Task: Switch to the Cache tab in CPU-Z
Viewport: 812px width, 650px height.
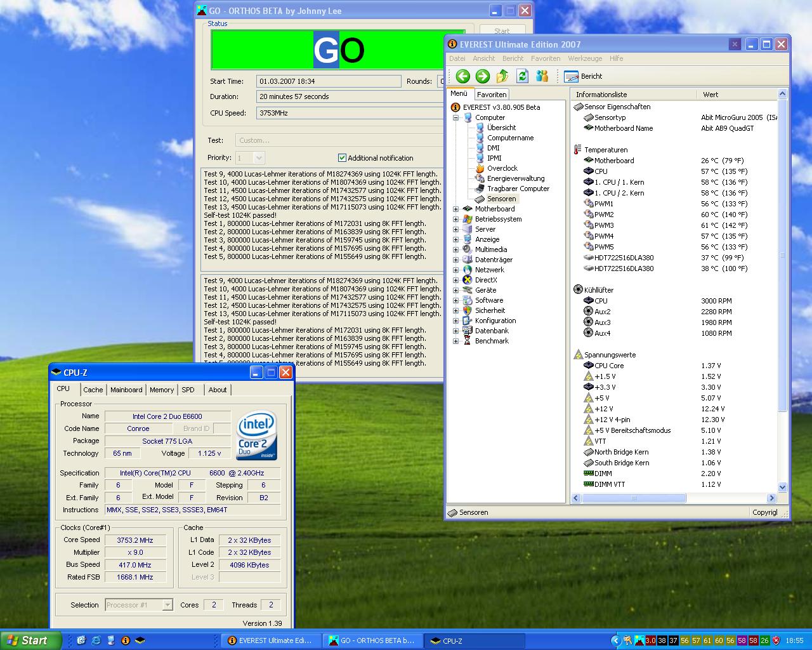Action: click(93, 390)
